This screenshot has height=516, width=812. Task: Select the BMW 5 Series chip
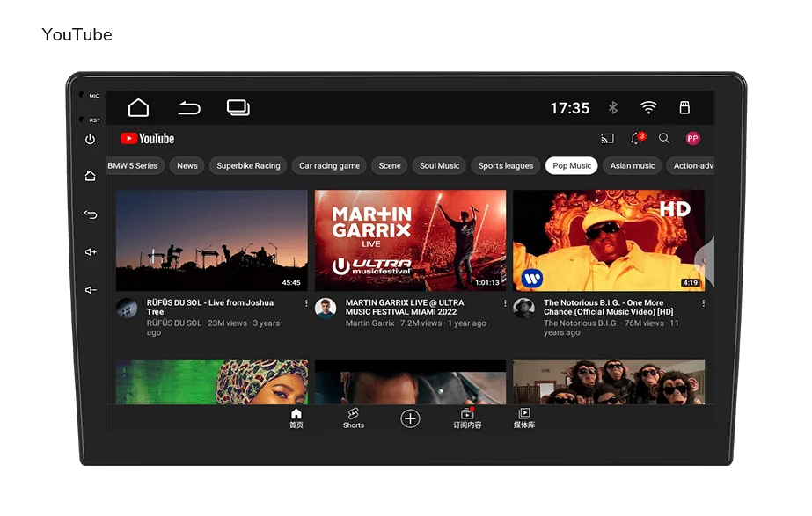[x=135, y=165]
